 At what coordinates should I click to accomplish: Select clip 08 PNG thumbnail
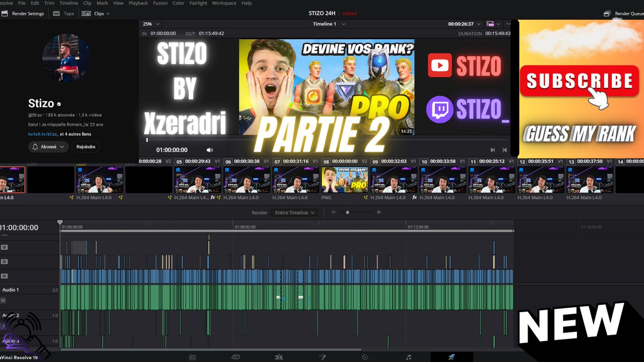click(x=345, y=180)
